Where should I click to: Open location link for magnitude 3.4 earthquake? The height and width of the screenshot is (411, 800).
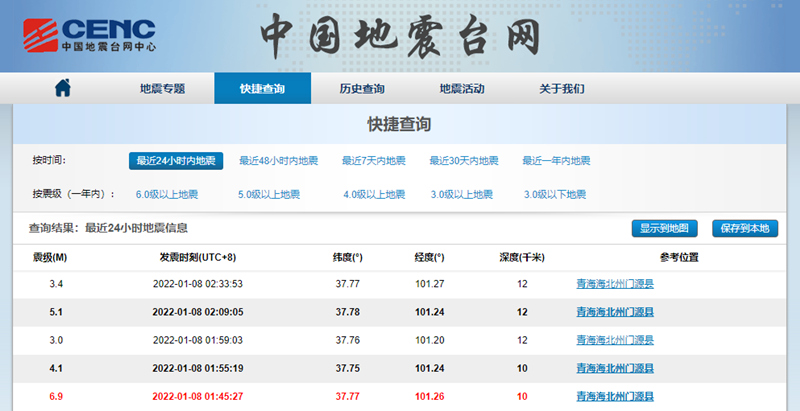(615, 284)
